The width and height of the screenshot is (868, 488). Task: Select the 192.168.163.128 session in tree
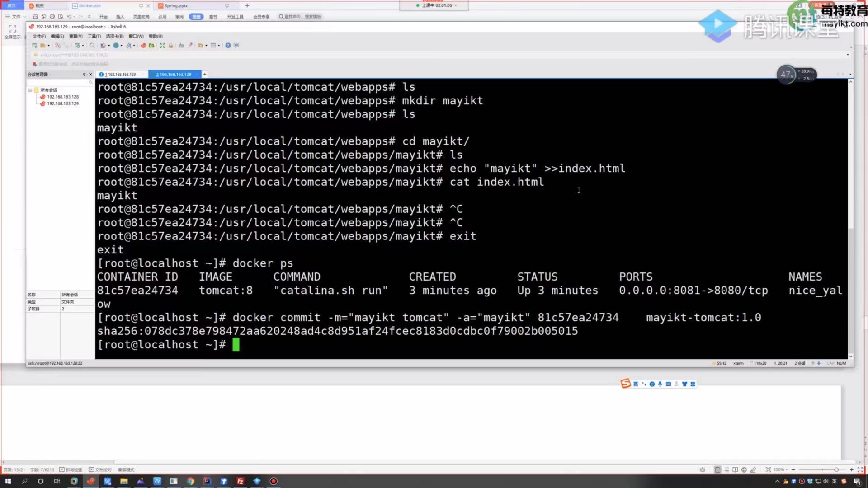point(62,97)
